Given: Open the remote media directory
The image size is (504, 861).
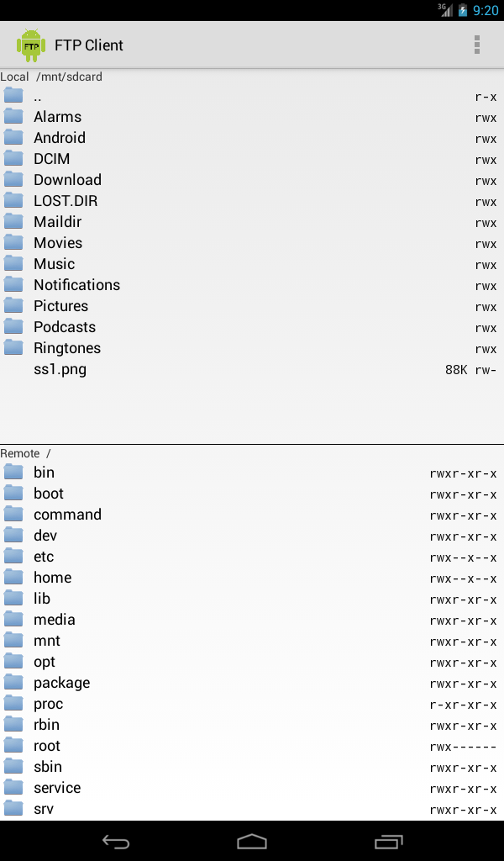Looking at the screenshot, I should click(x=55, y=620).
